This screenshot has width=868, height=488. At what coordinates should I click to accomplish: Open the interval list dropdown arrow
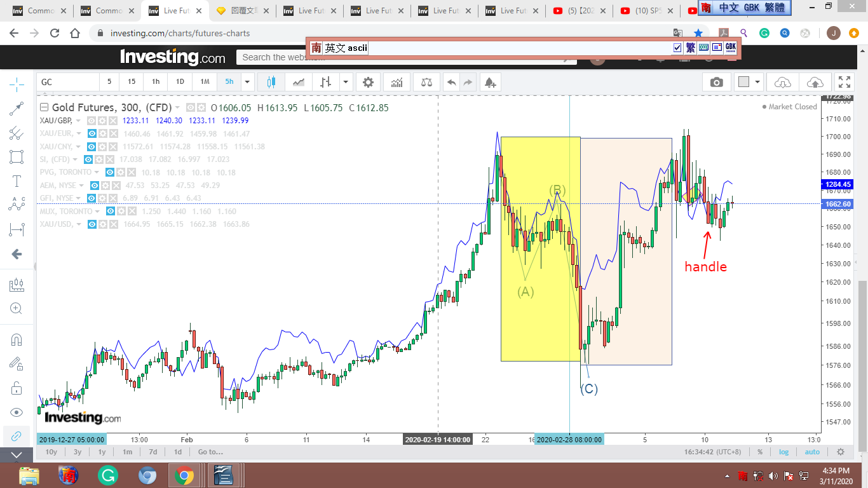(247, 81)
